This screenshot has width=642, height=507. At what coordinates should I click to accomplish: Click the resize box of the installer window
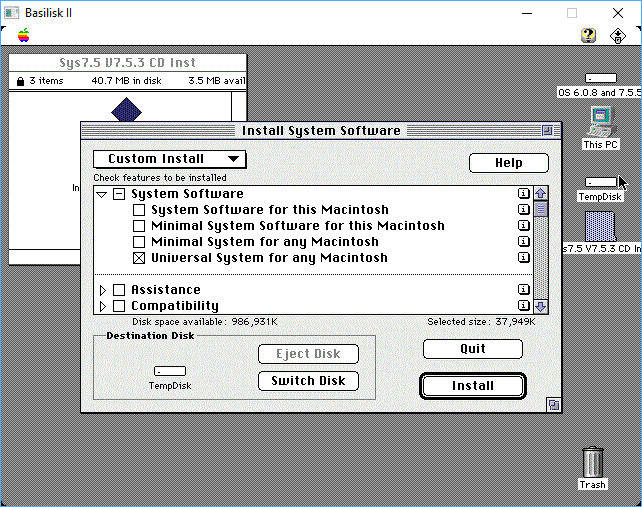554,405
